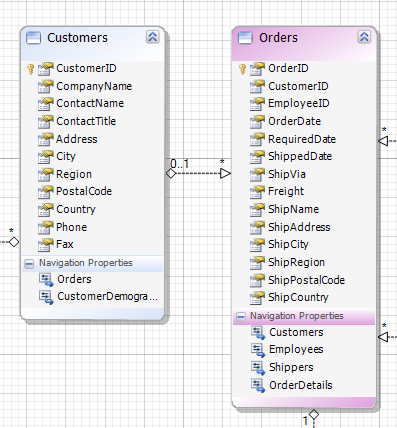
Task: Click the 0..1 multiplicity label
Action: (180, 164)
